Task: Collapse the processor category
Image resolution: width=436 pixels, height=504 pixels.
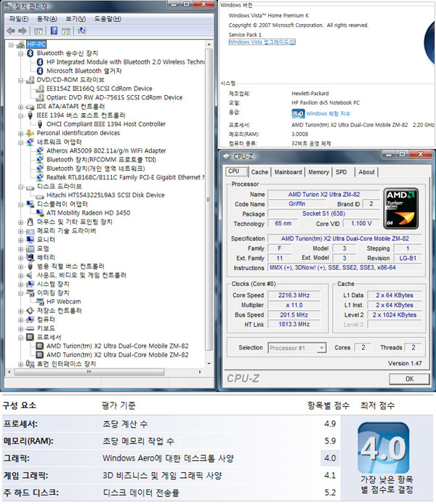Action: point(21,338)
